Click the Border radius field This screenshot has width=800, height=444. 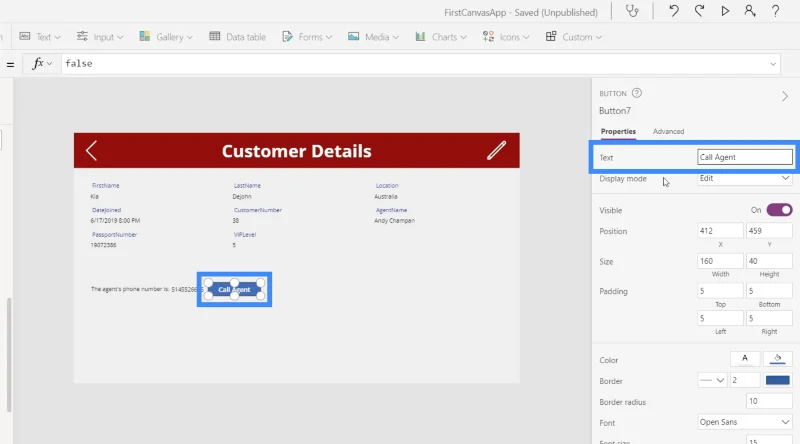[x=769, y=401]
